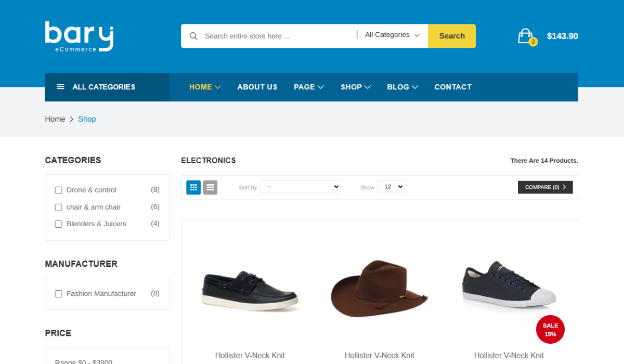Open the brown cowboy hat product image
624x364 pixels.
tap(379, 289)
